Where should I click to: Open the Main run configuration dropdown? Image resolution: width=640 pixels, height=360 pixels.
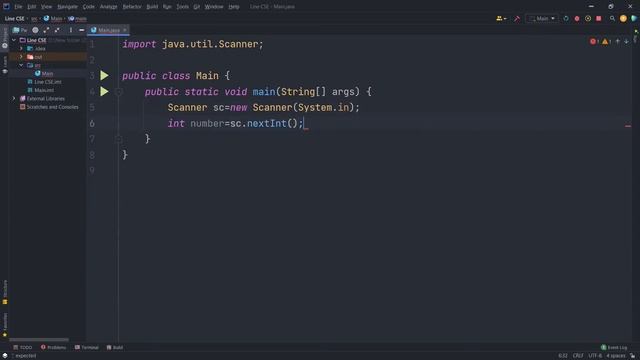(x=542, y=18)
